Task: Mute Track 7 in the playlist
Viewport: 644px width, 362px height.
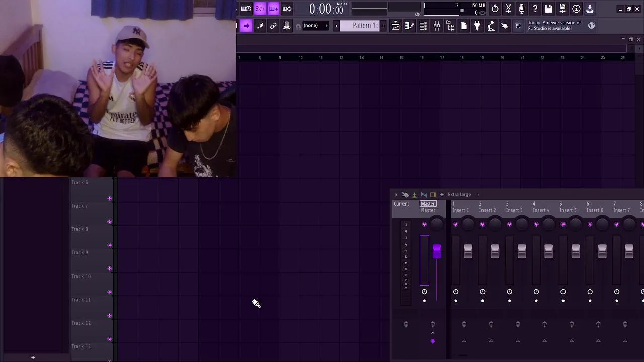Action: (110, 222)
